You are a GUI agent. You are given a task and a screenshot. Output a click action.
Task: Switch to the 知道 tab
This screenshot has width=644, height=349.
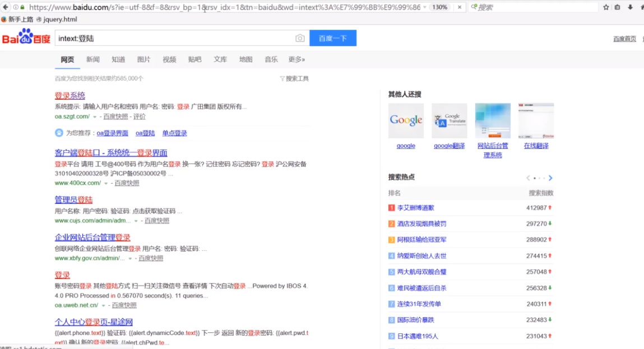(118, 59)
